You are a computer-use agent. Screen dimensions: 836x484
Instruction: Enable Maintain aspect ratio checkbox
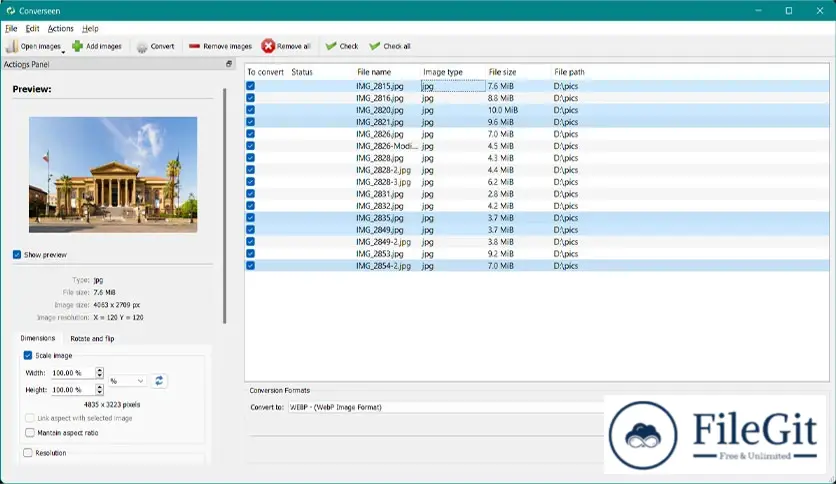pos(30,433)
